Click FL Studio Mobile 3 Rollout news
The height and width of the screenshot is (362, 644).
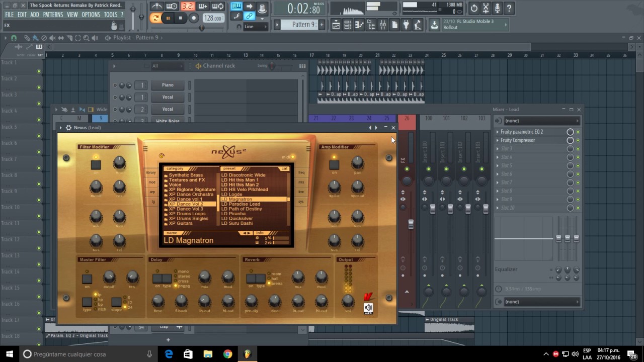(475, 25)
